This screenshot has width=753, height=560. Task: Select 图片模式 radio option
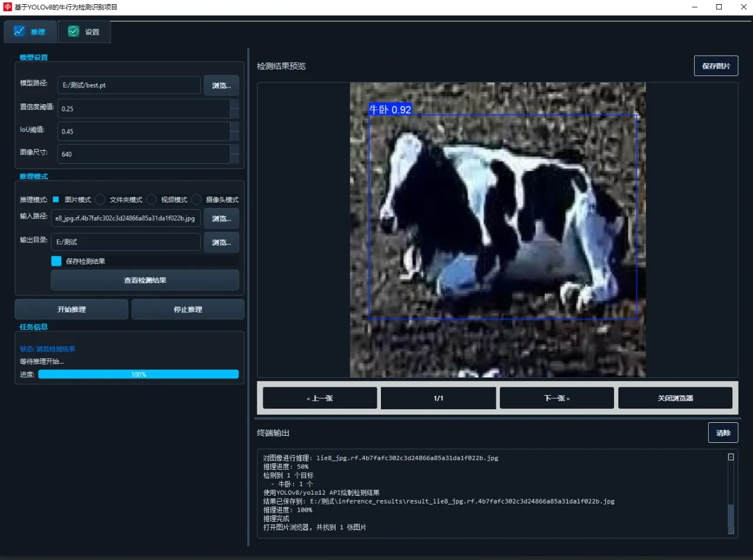[x=56, y=200]
